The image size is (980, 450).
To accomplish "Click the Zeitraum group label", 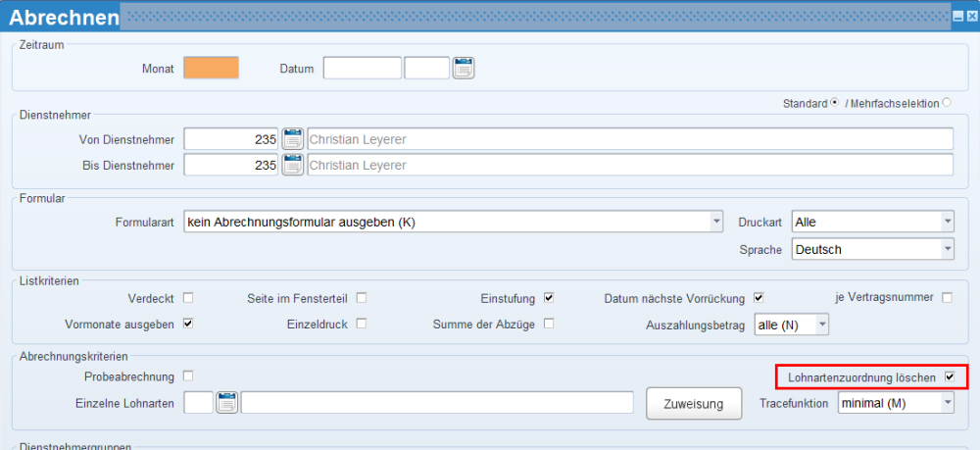I will [42, 44].
